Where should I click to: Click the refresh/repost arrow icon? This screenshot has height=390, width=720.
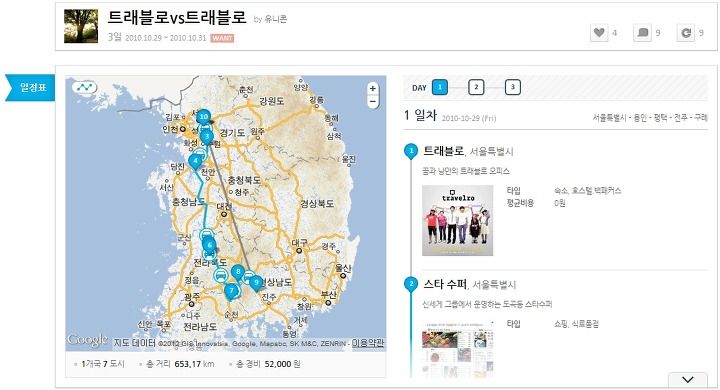click(686, 33)
